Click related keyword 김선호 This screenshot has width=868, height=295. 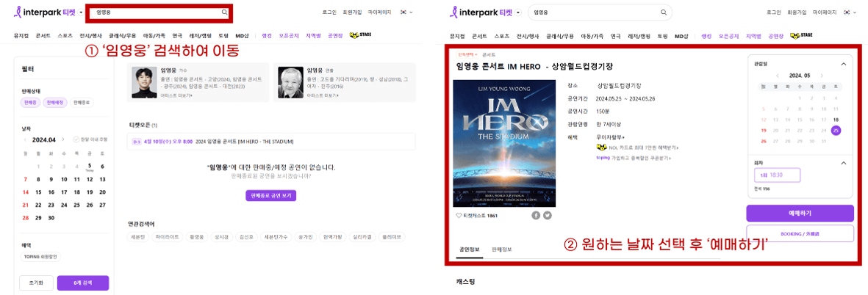pos(245,237)
